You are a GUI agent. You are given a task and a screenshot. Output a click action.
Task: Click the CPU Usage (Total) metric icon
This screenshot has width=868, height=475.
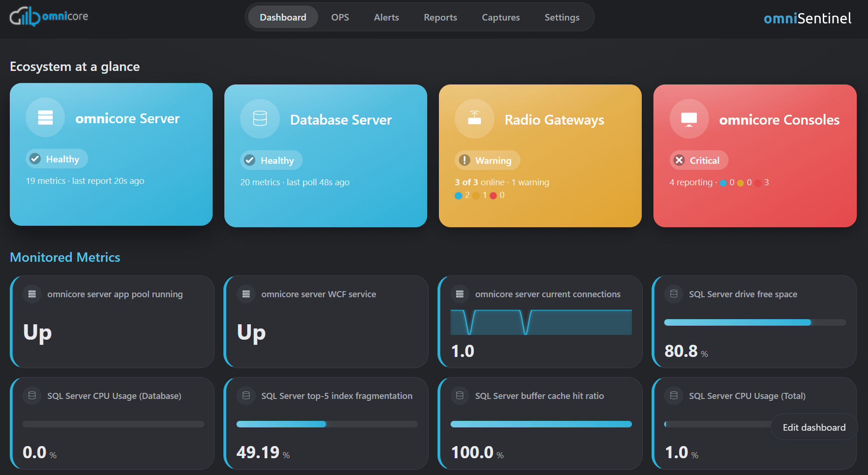pos(674,396)
